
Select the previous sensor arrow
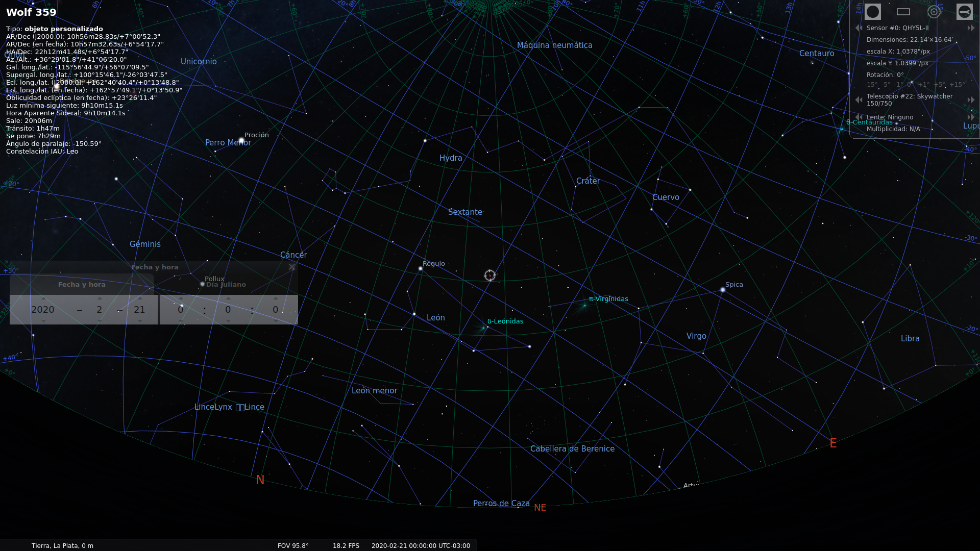tap(859, 28)
